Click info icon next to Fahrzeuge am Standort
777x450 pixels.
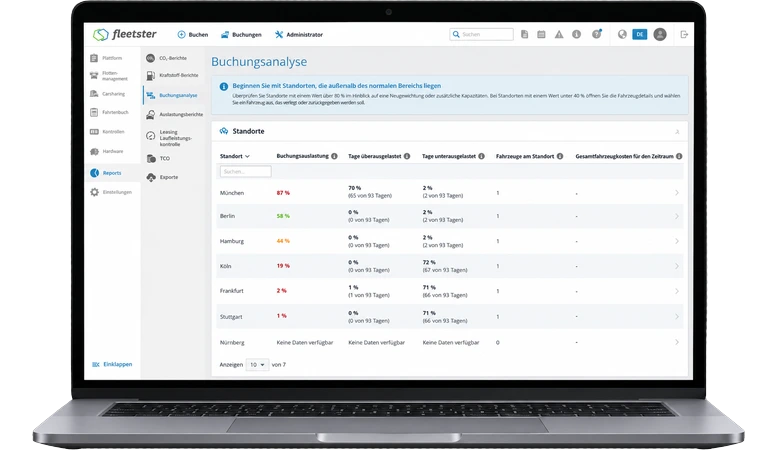pos(560,156)
